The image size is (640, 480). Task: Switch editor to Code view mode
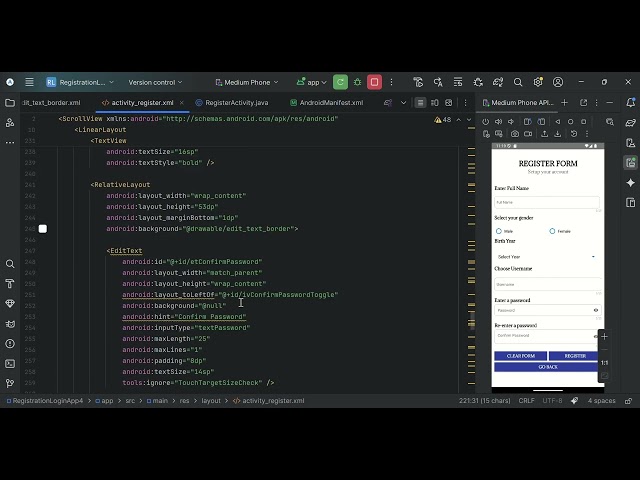(x=420, y=102)
